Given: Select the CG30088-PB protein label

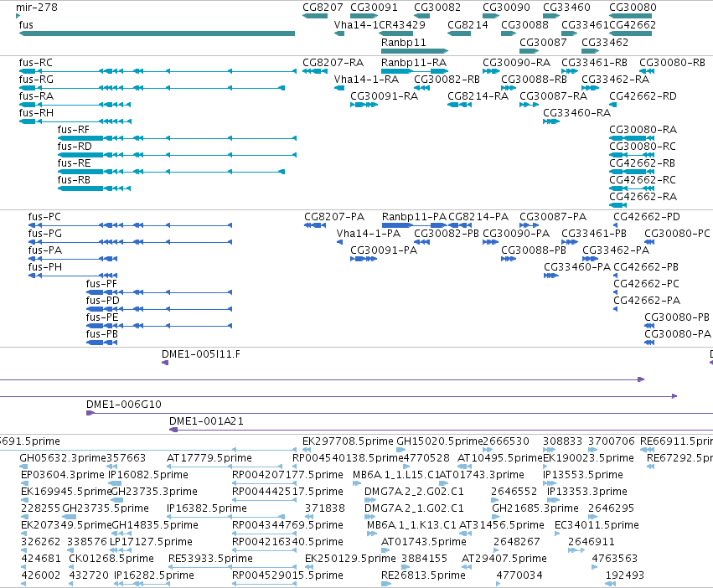Looking at the screenshot, I should [534, 250].
